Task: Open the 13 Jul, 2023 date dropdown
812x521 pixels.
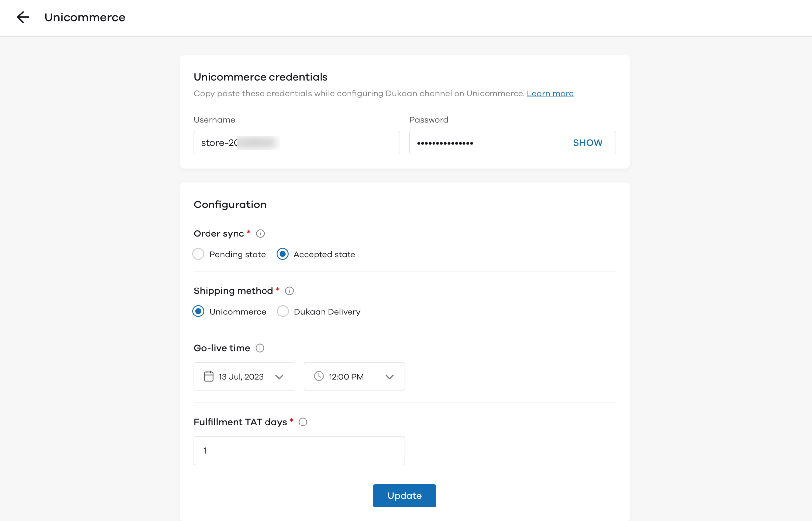Action: point(244,376)
